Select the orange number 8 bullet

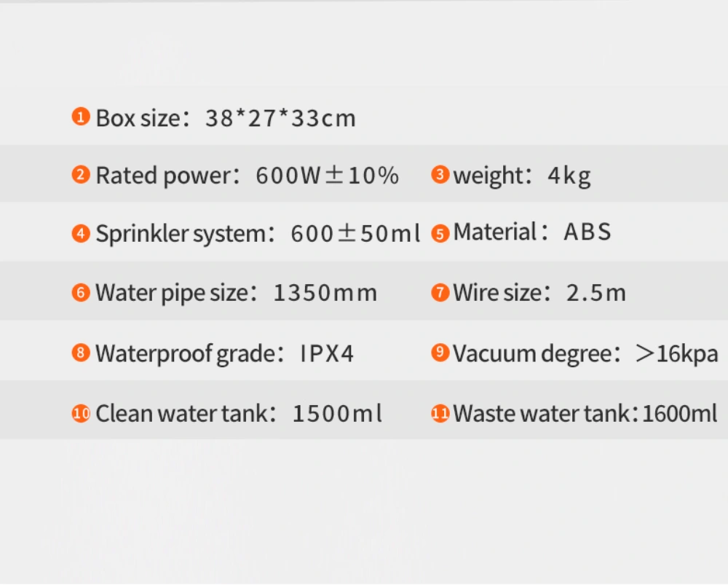81,353
